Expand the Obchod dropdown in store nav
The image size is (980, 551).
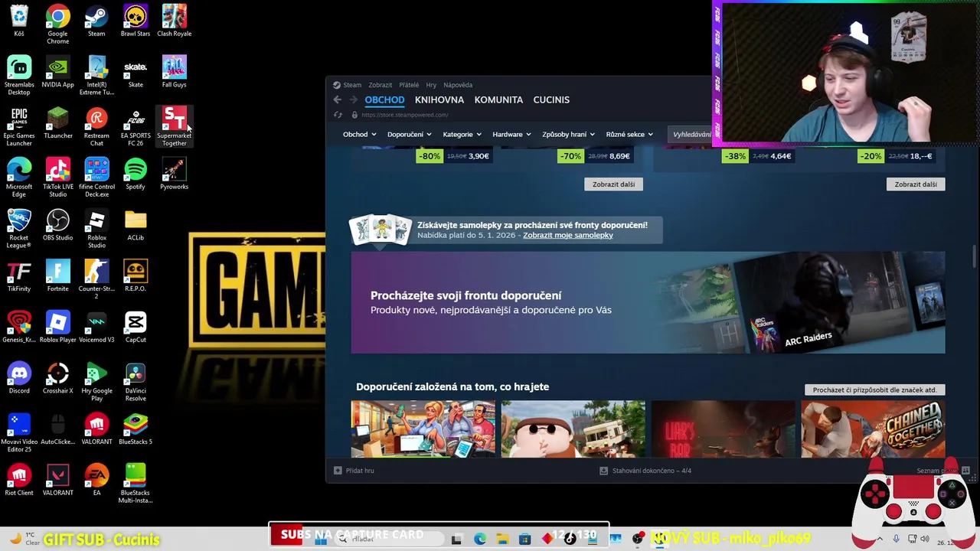pyautogui.click(x=359, y=135)
